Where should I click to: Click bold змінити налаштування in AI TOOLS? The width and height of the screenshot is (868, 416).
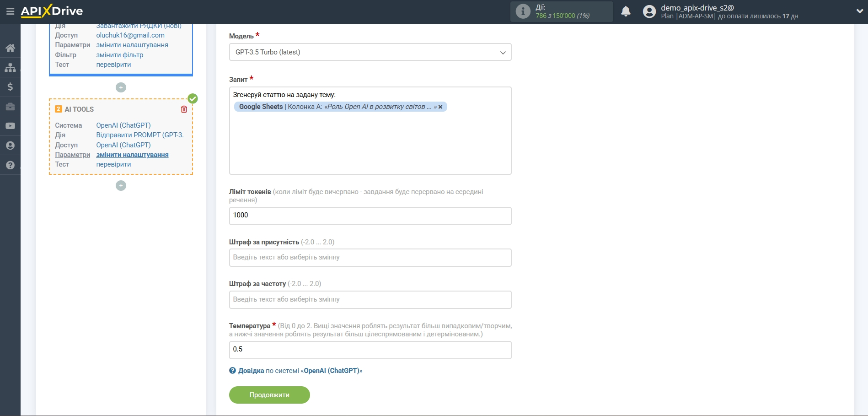[132, 155]
